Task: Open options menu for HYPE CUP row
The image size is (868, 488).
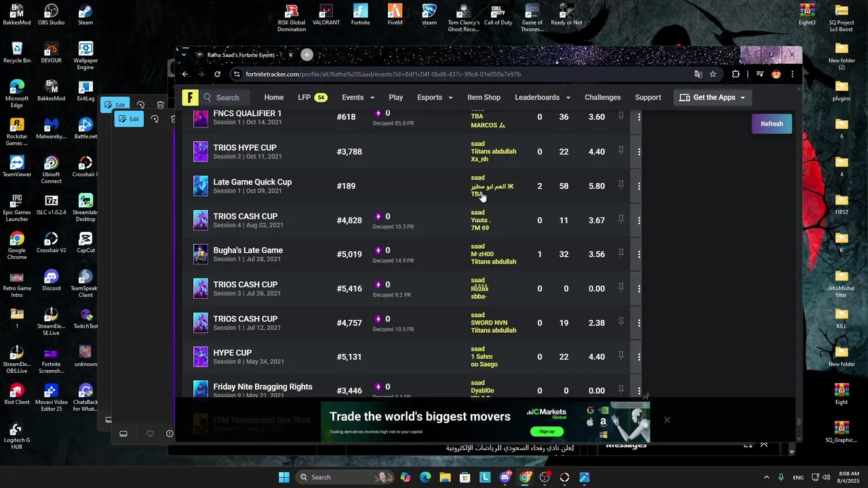Action: (x=639, y=357)
